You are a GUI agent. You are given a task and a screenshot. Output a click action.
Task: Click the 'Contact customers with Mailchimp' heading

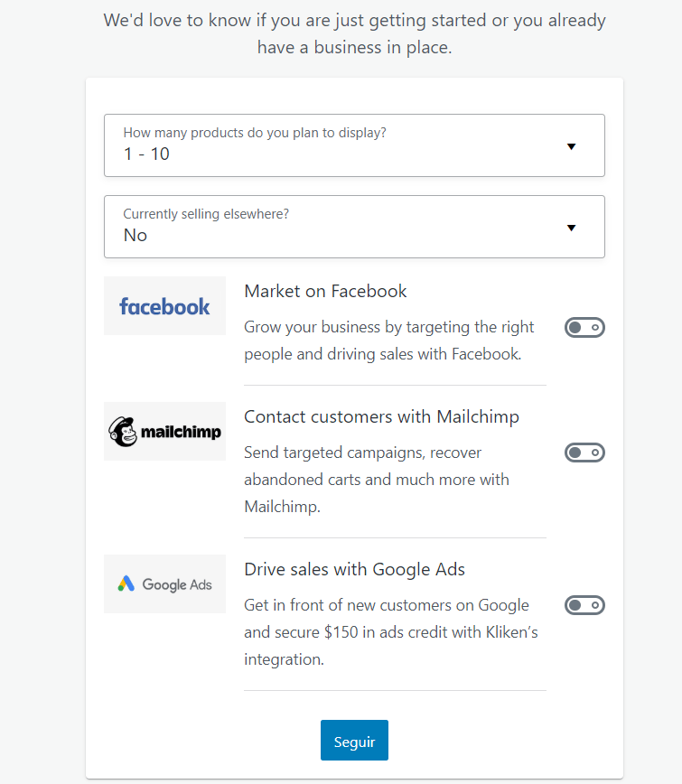pyautogui.click(x=381, y=416)
